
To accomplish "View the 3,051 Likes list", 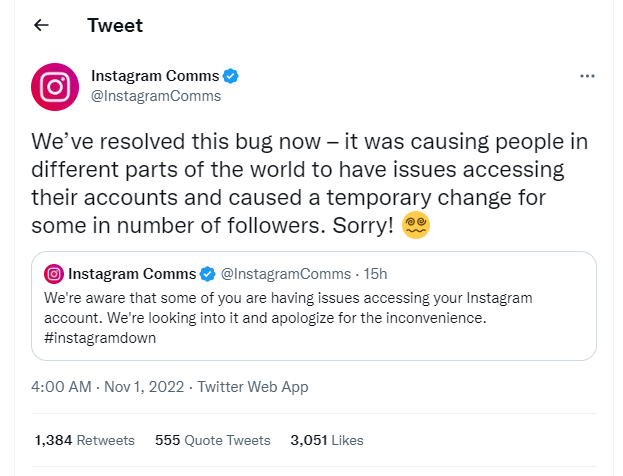I will point(327,440).
